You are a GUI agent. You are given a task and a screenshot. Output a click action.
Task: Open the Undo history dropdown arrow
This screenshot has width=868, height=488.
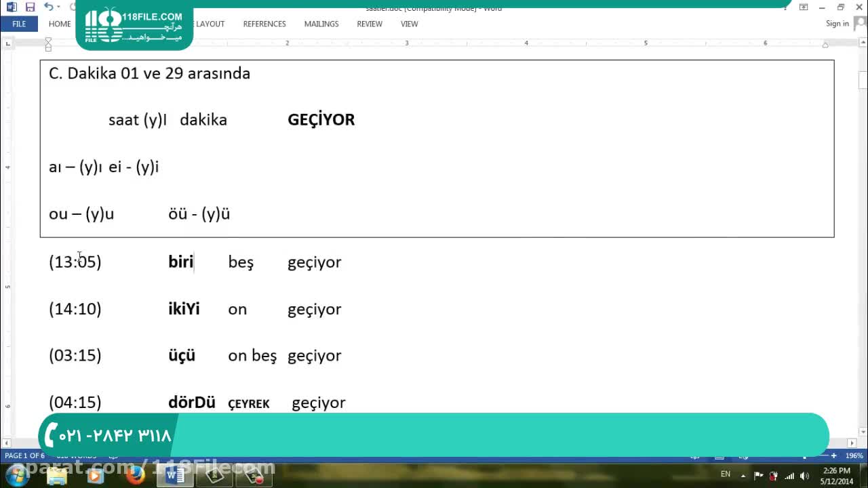[x=60, y=7]
